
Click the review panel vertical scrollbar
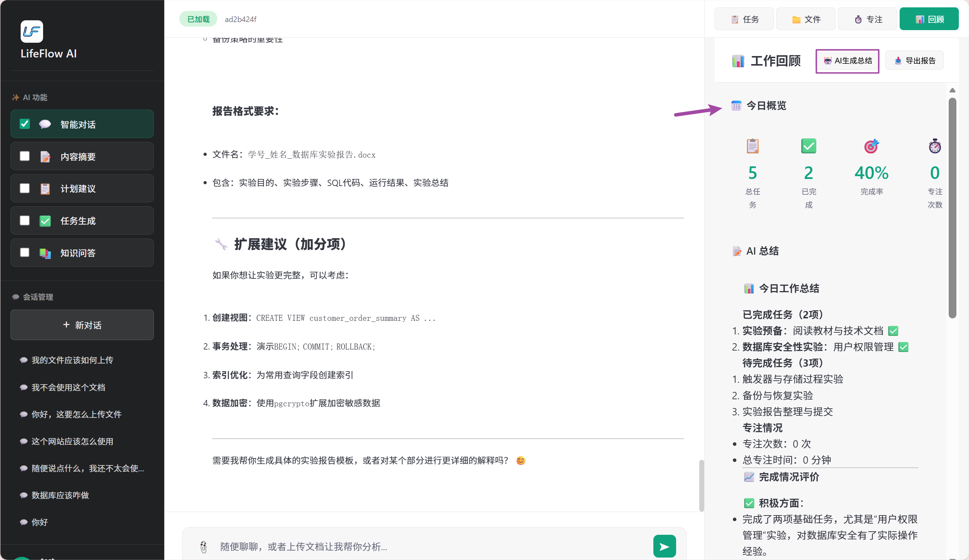coord(952,208)
